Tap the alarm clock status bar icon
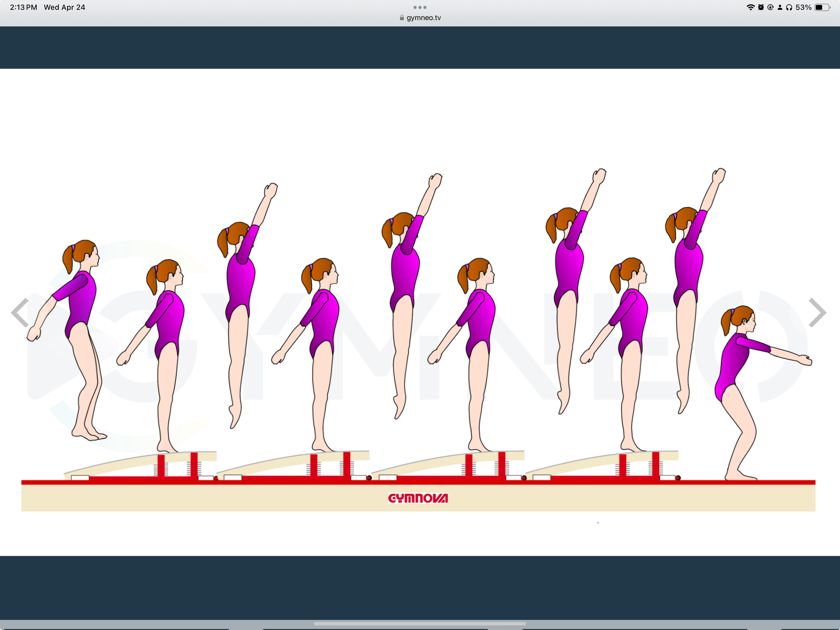Screen dimensions: 840x630 click(761, 7)
